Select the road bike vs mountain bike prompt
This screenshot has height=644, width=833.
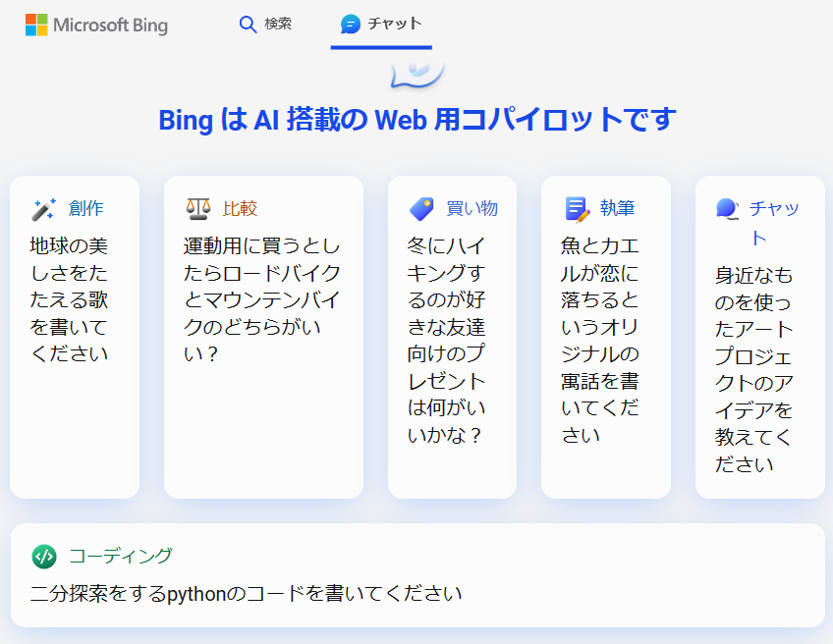click(262, 298)
